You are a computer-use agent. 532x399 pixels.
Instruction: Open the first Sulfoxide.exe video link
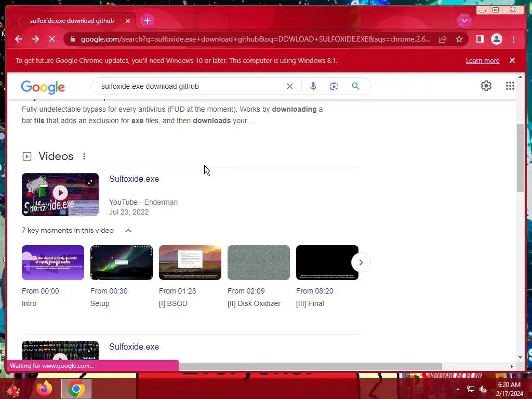click(x=134, y=179)
